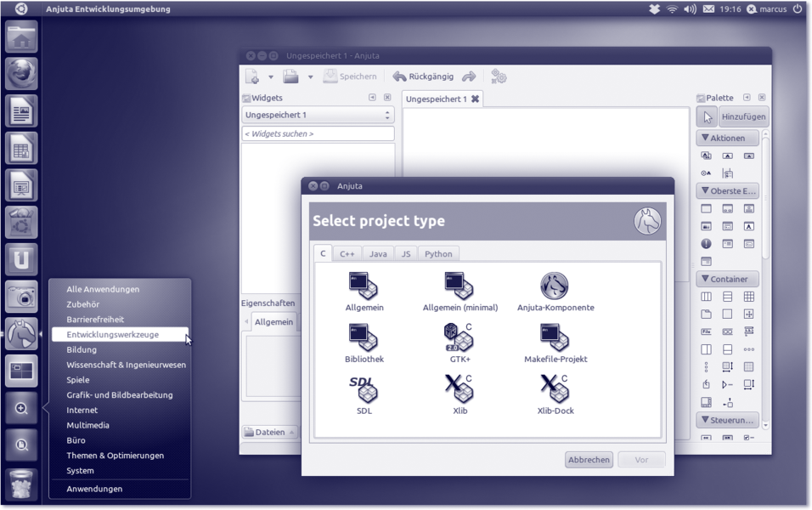Open the Ungespeichert 1 project dropdown
The image size is (812, 510).
tap(318, 115)
